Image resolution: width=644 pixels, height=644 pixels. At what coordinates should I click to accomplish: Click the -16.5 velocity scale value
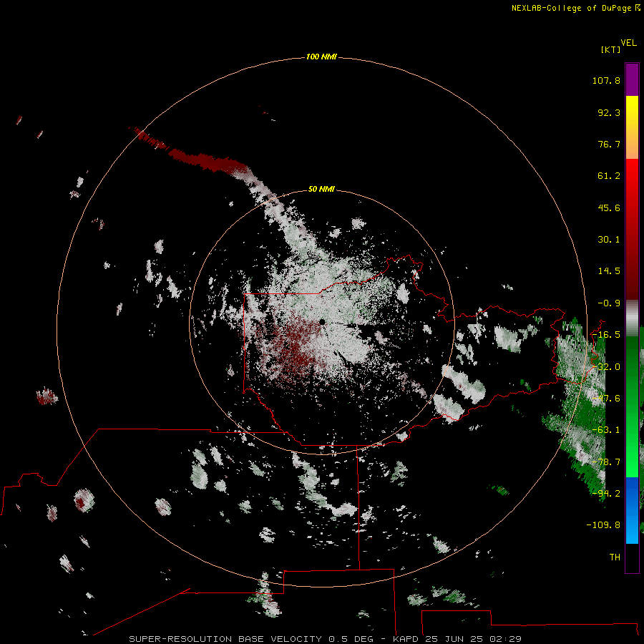pos(606,335)
